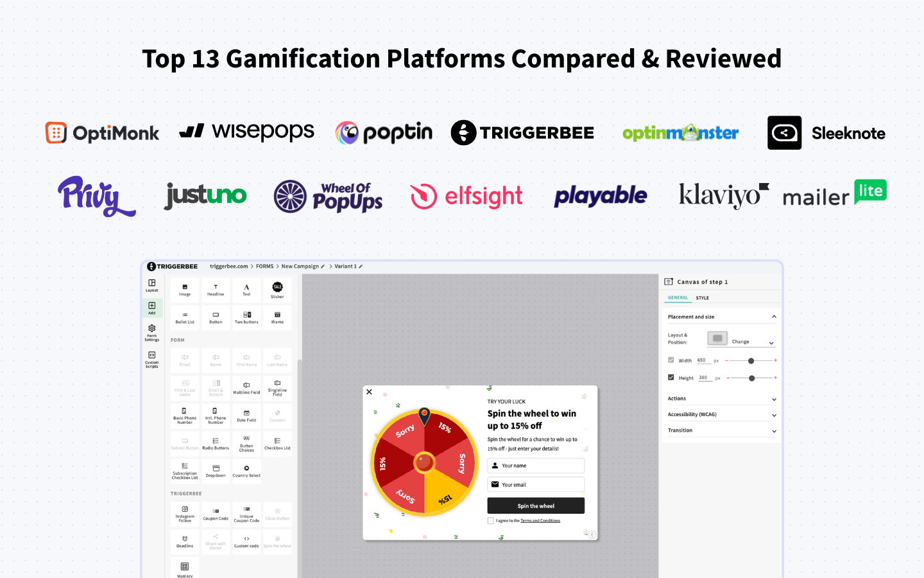Decrease height with the minus button
The image size is (924, 578).
[728, 378]
